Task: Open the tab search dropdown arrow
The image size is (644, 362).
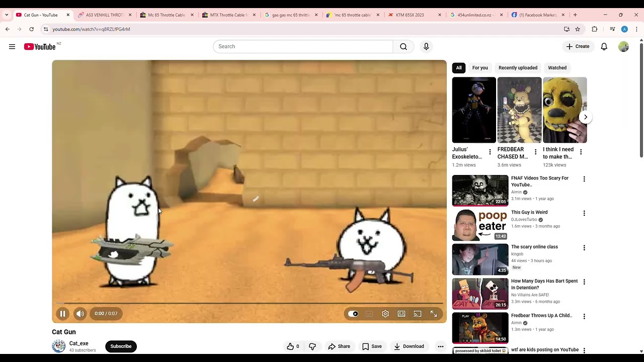Action: [x=7, y=15]
